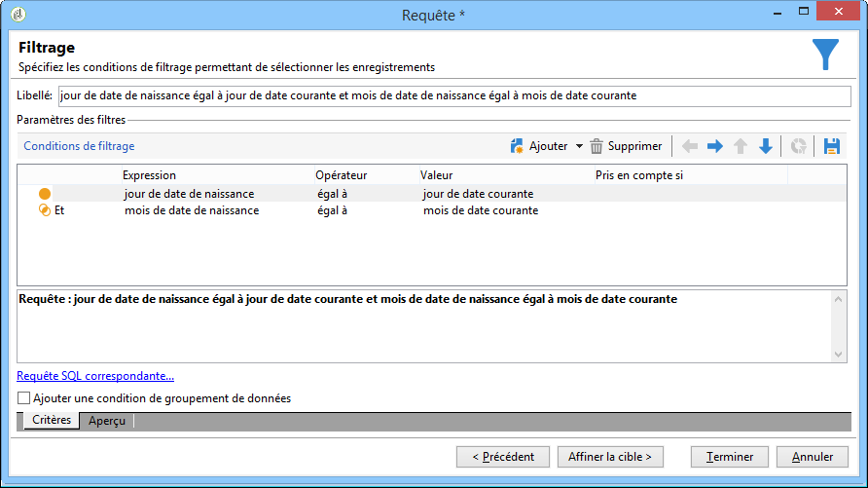Viewport: 868px width, 488px height.
Task: Click the grayed refresh icon in the toolbar
Action: [798, 146]
